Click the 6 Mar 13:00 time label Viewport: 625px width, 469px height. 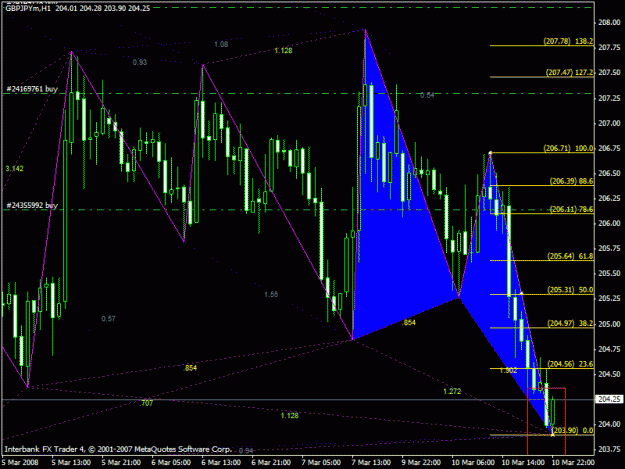(221, 462)
